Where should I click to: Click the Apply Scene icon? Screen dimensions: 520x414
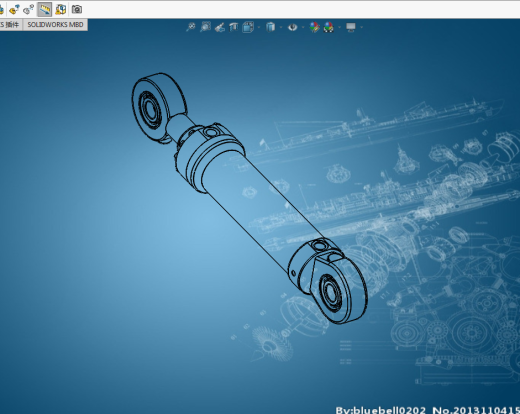[x=329, y=27]
